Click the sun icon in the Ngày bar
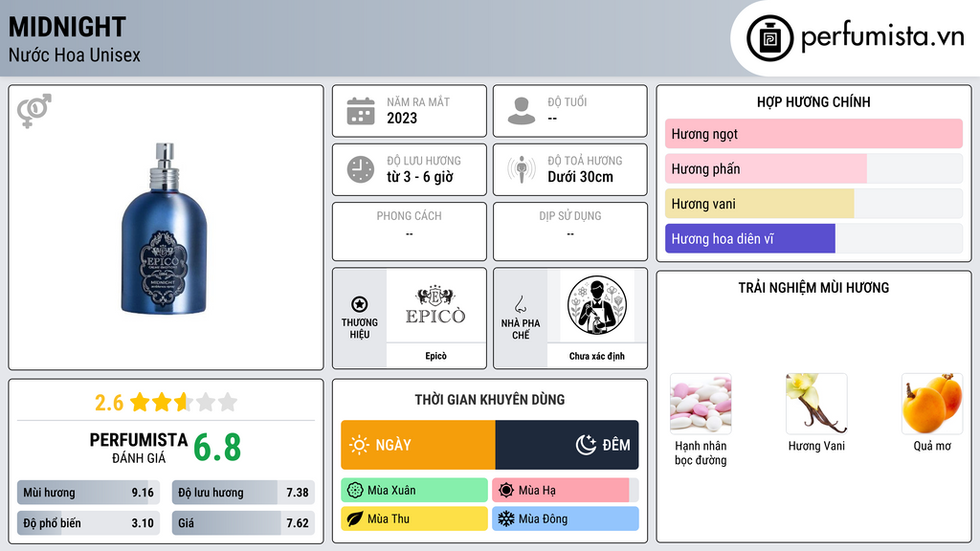The image size is (980, 551). 359,445
